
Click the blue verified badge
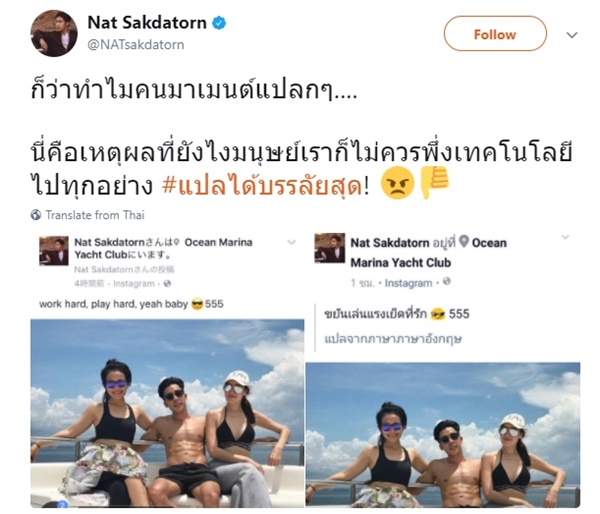click(219, 23)
